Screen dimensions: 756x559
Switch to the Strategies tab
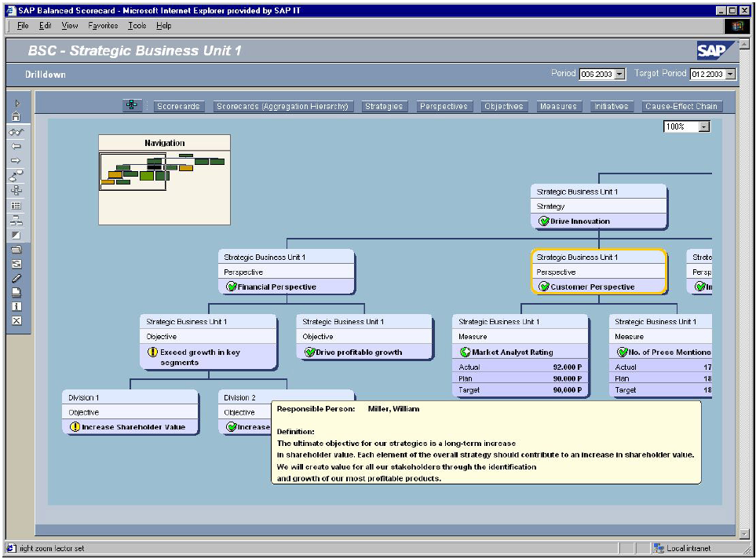[x=384, y=106]
